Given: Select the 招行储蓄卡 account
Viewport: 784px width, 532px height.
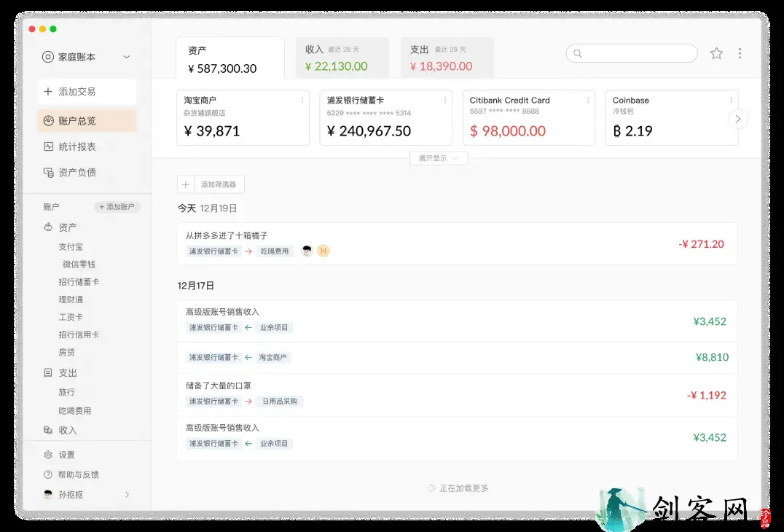Looking at the screenshot, I should 79,282.
